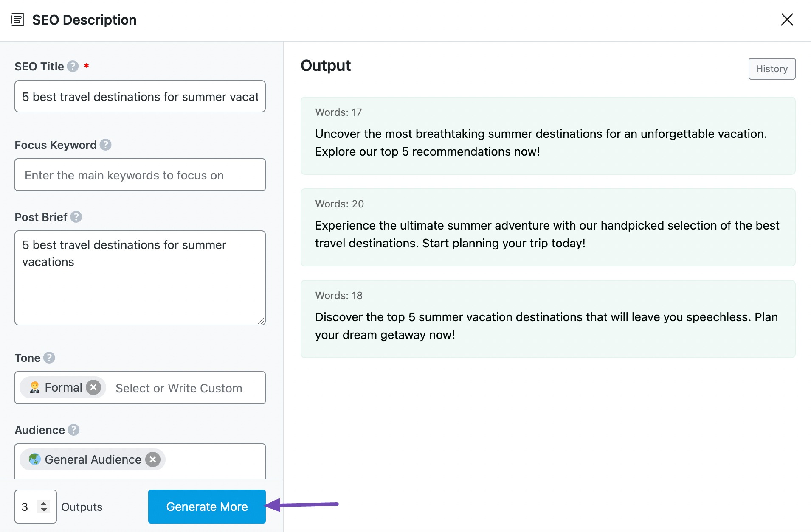
Task: Focus the Focus Keyword input field
Action: click(140, 175)
